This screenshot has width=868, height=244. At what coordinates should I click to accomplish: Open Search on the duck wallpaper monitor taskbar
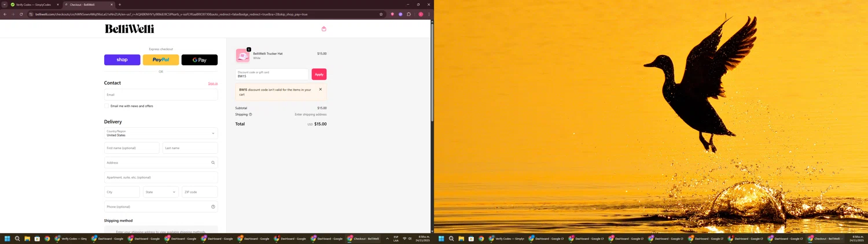451,238
